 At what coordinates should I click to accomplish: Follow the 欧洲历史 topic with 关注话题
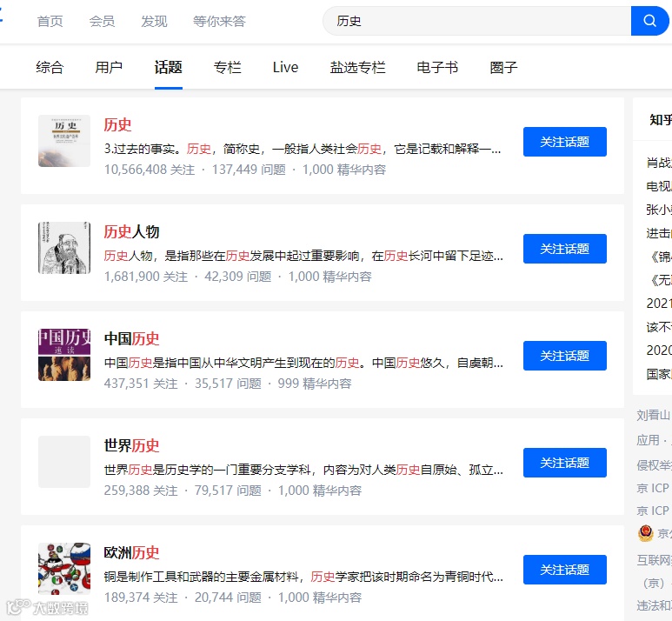(565, 570)
